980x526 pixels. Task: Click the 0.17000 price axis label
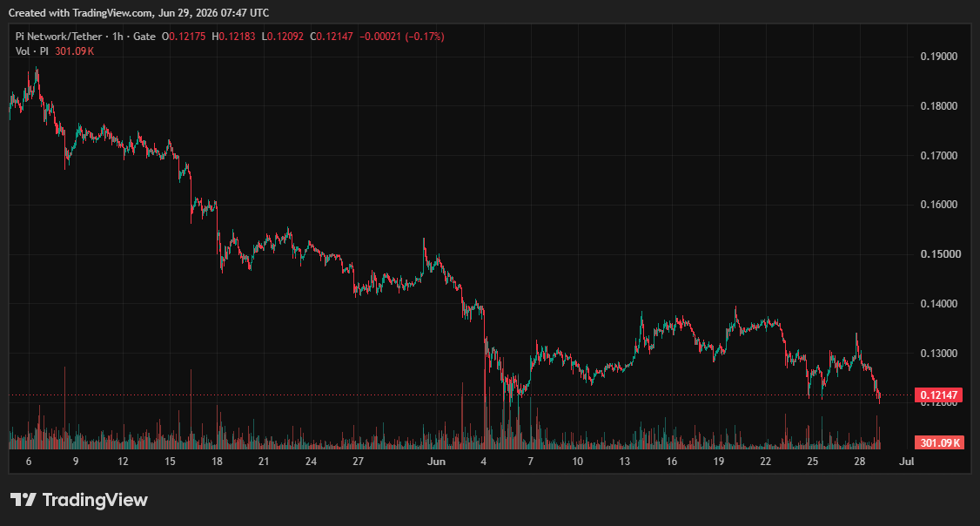pos(939,155)
